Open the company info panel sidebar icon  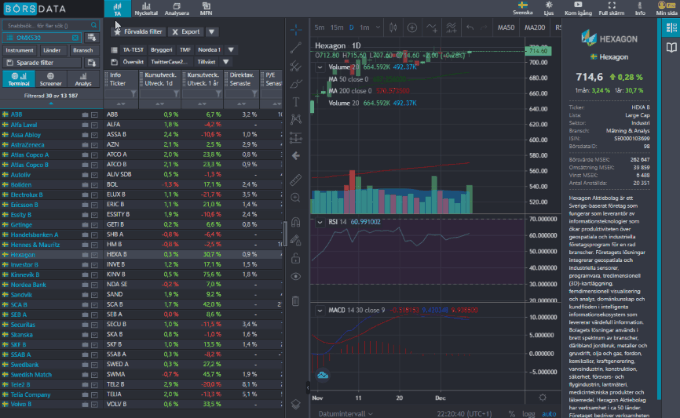click(671, 28)
